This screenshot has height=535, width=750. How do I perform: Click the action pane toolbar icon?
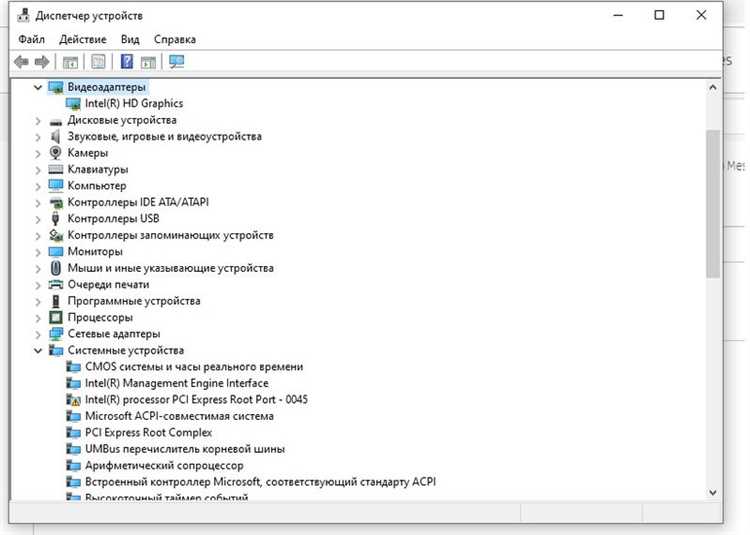tap(148, 62)
